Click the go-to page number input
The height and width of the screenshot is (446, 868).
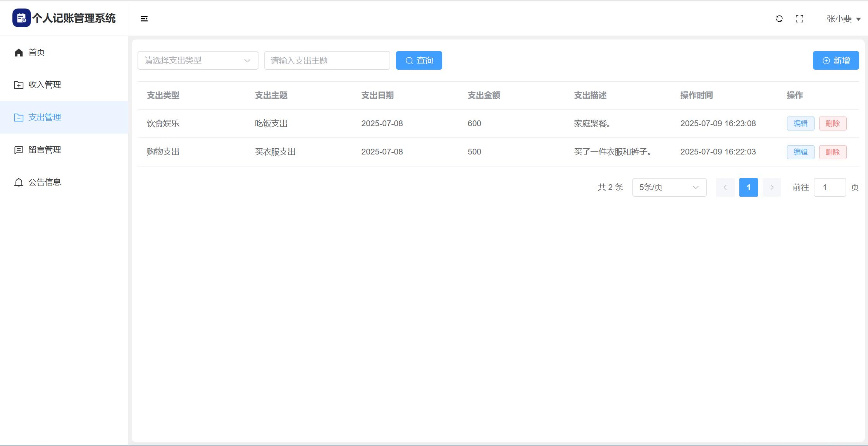point(829,187)
